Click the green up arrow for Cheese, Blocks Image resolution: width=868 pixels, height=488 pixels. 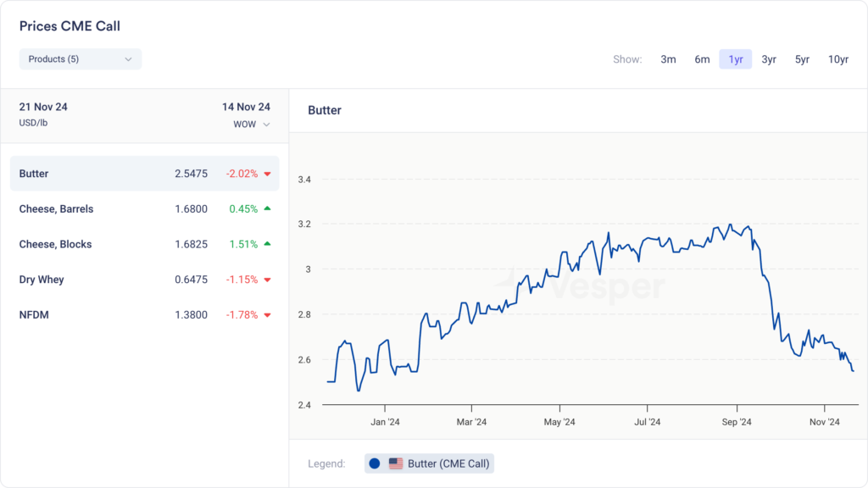(267, 244)
